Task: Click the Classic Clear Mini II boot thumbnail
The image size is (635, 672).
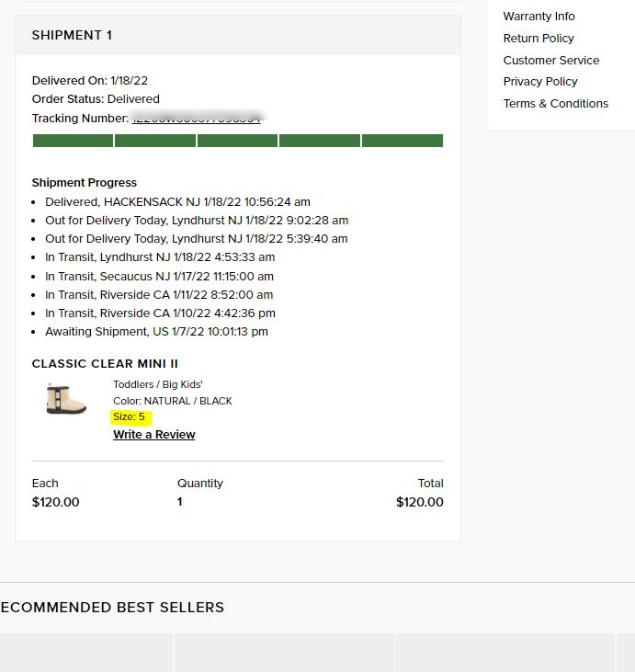Action: [66, 399]
